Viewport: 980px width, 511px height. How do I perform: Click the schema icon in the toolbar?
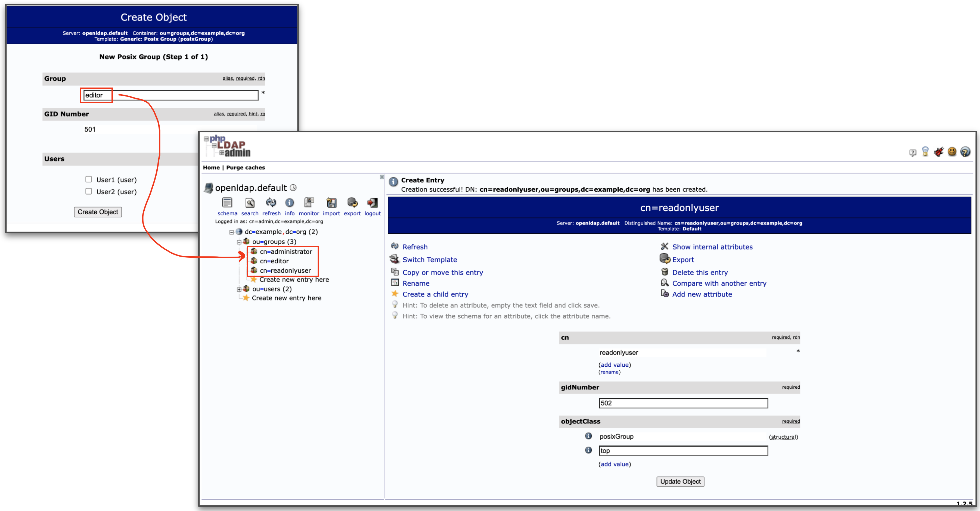tap(227, 203)
